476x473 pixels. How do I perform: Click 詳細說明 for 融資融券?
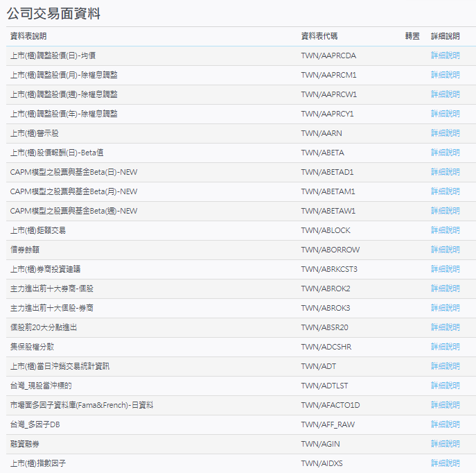445,444
